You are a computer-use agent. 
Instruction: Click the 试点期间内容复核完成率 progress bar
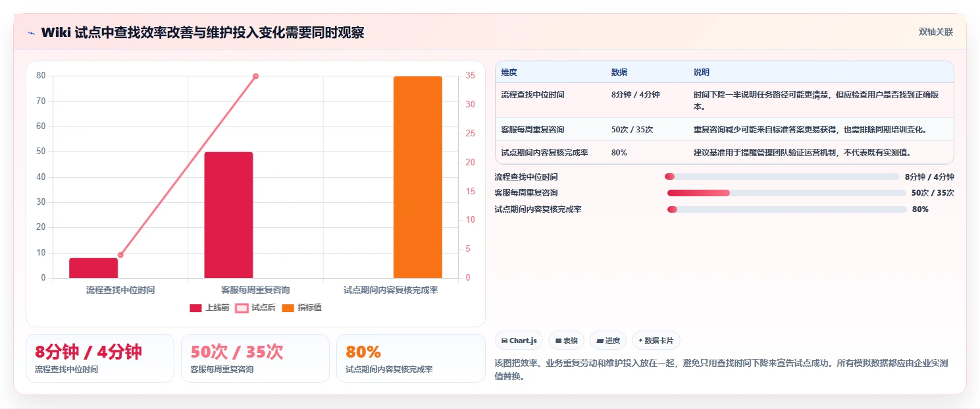click(x=787, y=209)
